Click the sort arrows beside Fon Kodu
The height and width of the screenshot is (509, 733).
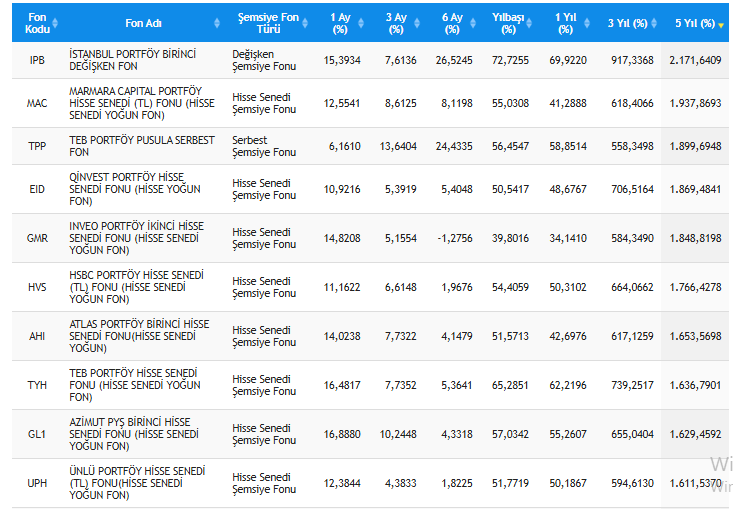54,23
